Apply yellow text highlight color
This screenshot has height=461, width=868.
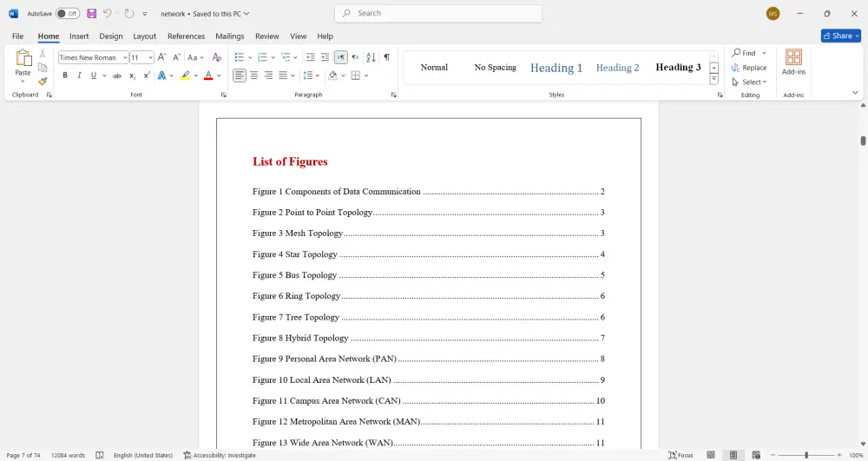186,76
